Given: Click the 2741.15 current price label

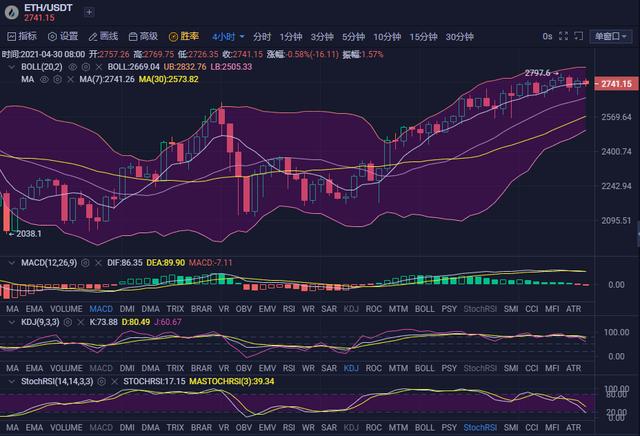Looking at the screenshot, I should tap(612, 83).
